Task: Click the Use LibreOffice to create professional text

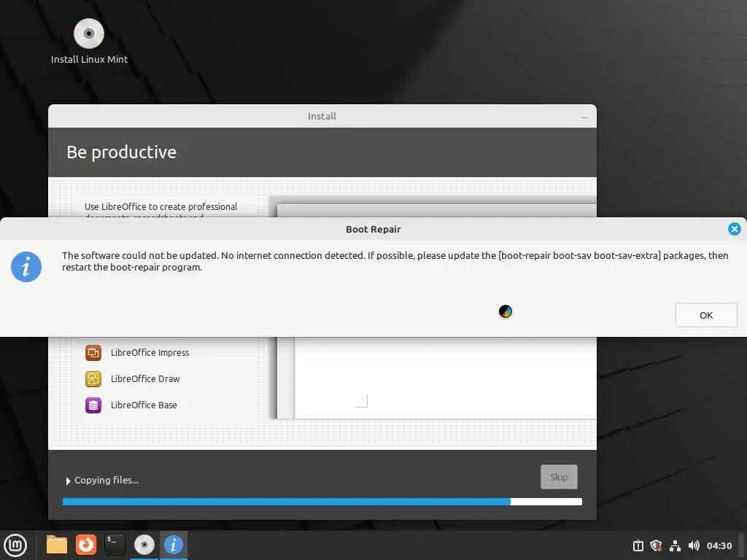Action: coord(161,206)
